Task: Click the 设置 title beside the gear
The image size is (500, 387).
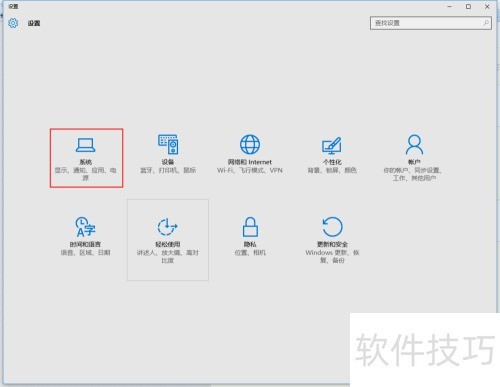Action: 34,23
